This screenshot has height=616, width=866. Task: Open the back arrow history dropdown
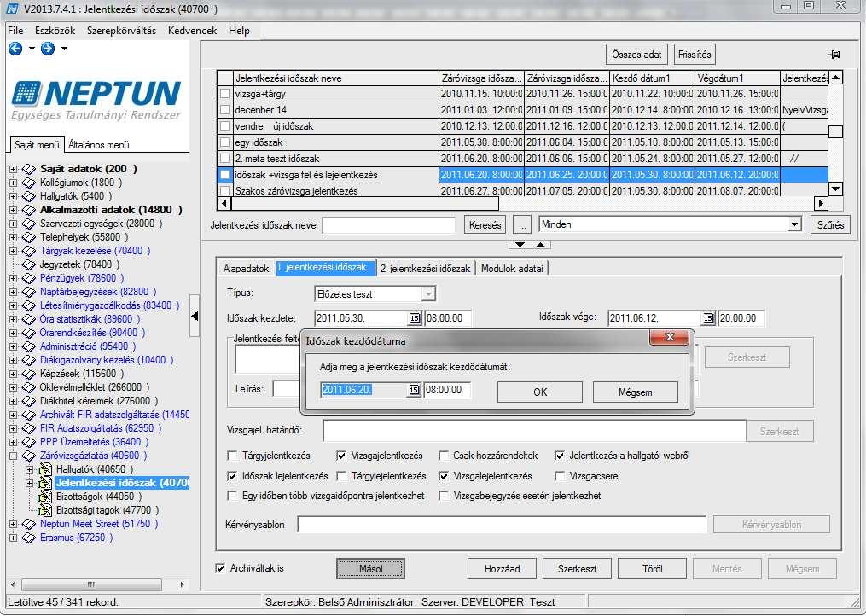[32, 49]
